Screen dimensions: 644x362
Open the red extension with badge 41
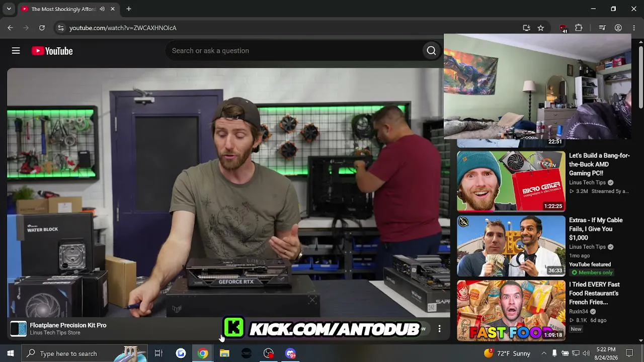(x=563, y=28)
